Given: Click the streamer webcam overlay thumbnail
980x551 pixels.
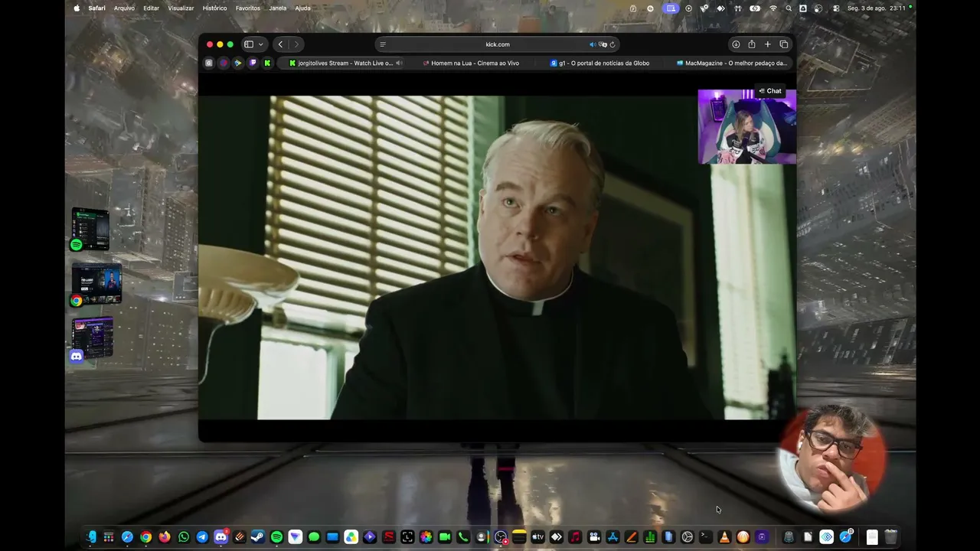Looking at the screenshot, I should click(x=746, y=126).
